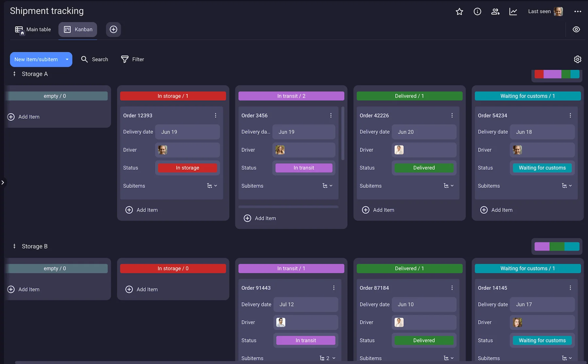The height and width of the screenshot is (364, 588).
Task: Click the bottom horizontal scrollbar
Action: (x=301, y=362)
